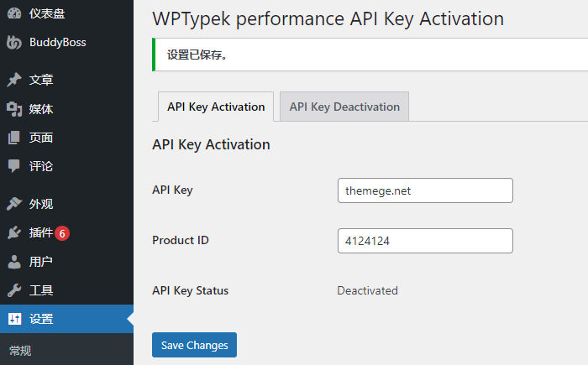Switch to the API Key Activation tab
The width and height of the screenshot is (588, 365).
tap(216, 107)
